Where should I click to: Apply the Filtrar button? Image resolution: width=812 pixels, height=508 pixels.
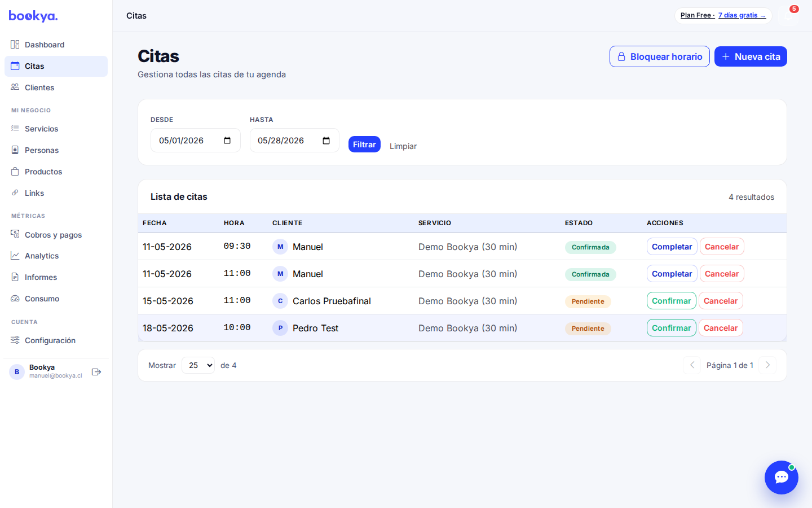pyautogui.click(x=364, y=144)
